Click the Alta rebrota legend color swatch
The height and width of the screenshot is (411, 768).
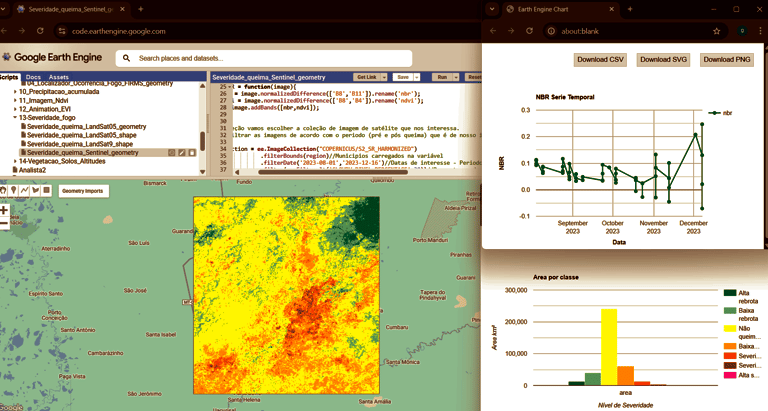(730, 293)
